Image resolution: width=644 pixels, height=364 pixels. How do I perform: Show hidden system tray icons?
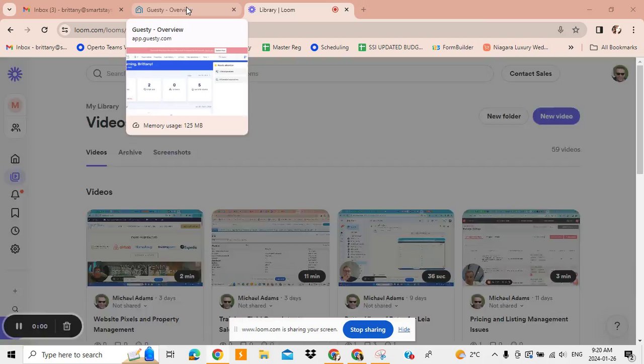pos(495,354)
